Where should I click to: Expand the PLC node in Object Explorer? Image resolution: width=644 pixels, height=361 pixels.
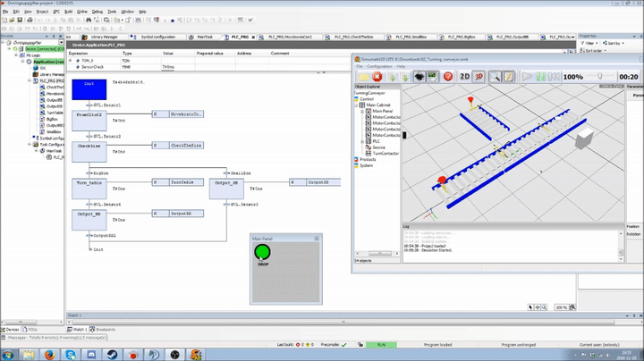[362, 141]
